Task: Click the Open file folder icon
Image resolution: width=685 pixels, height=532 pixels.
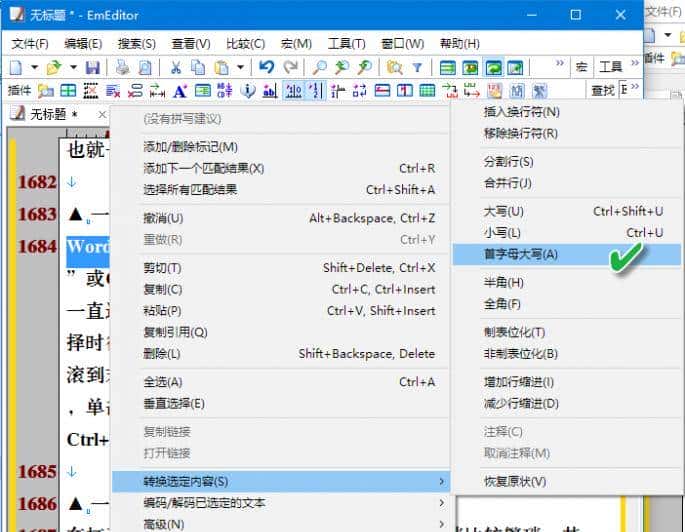Action: [54, 67]
